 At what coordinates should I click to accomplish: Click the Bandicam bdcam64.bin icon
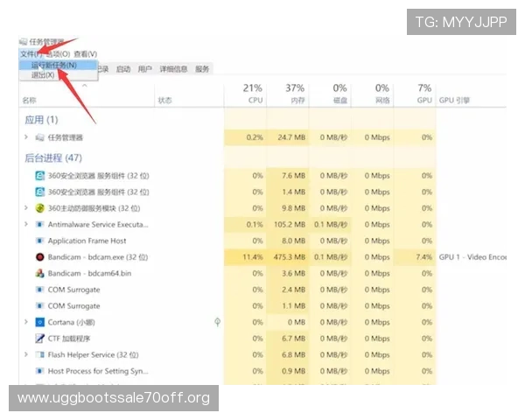coord(40,273)
